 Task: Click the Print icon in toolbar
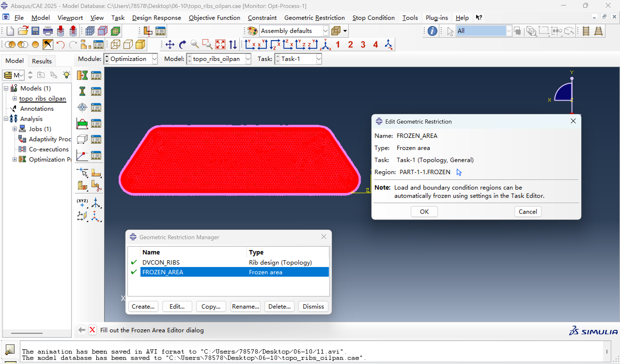[48, 31]
